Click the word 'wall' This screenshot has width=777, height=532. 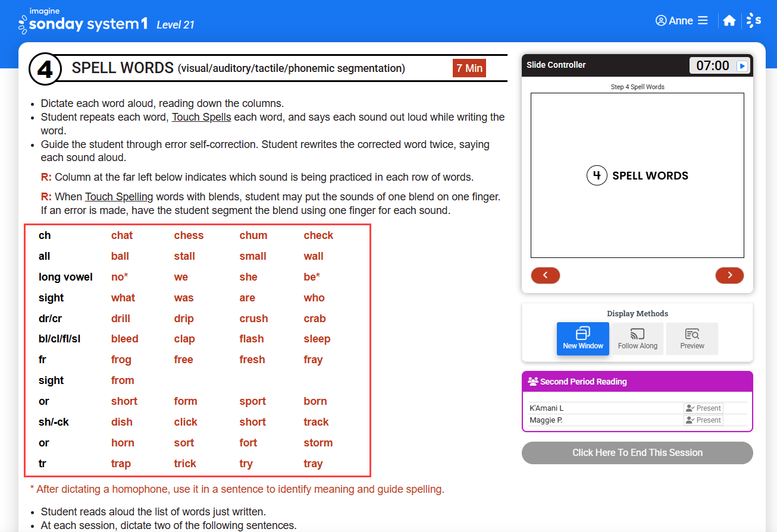coord(314,256)
